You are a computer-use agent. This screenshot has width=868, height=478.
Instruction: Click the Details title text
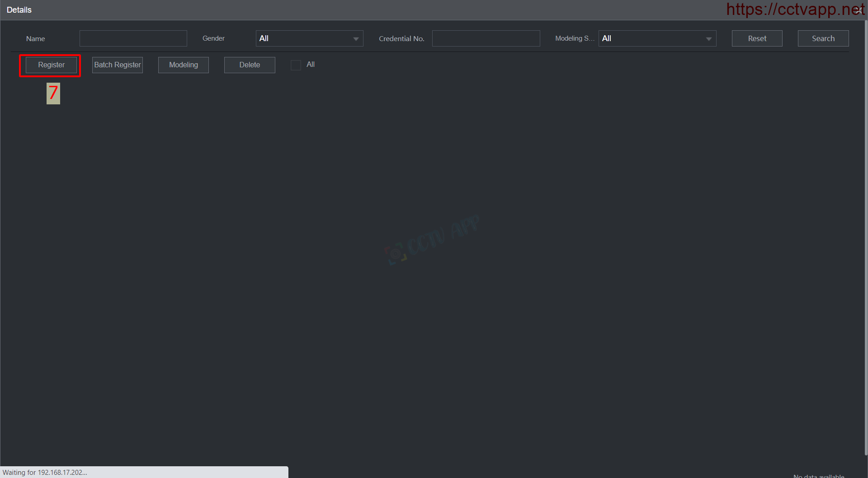(19, 10)
